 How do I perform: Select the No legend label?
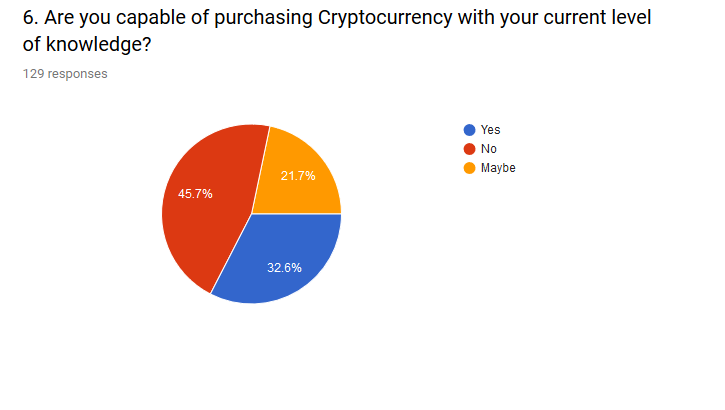click(x=488, y=149)
